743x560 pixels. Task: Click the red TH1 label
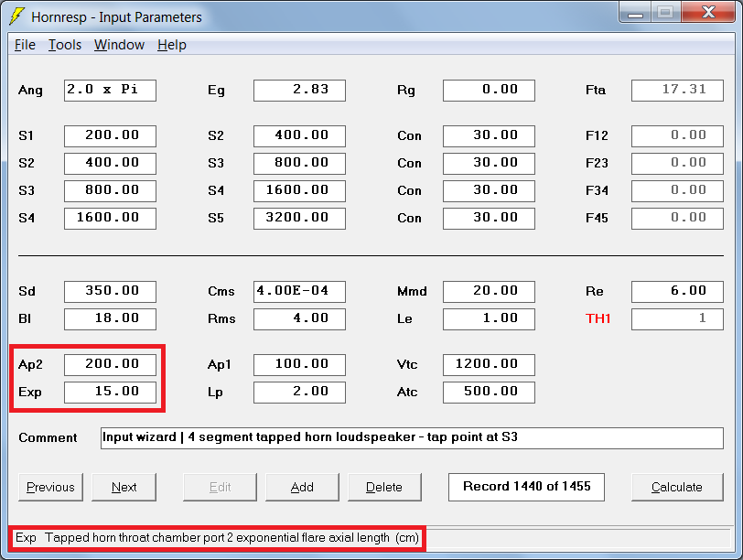click(x=598, y=318)
